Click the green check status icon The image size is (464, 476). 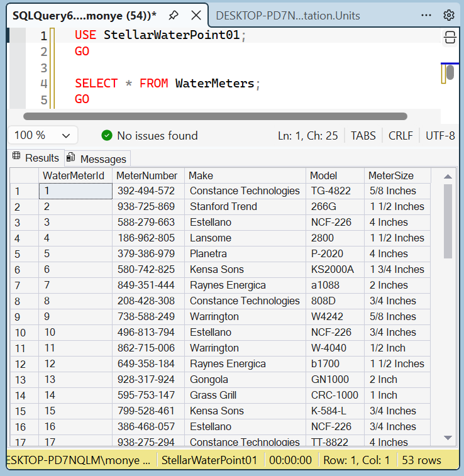(107, 135)
